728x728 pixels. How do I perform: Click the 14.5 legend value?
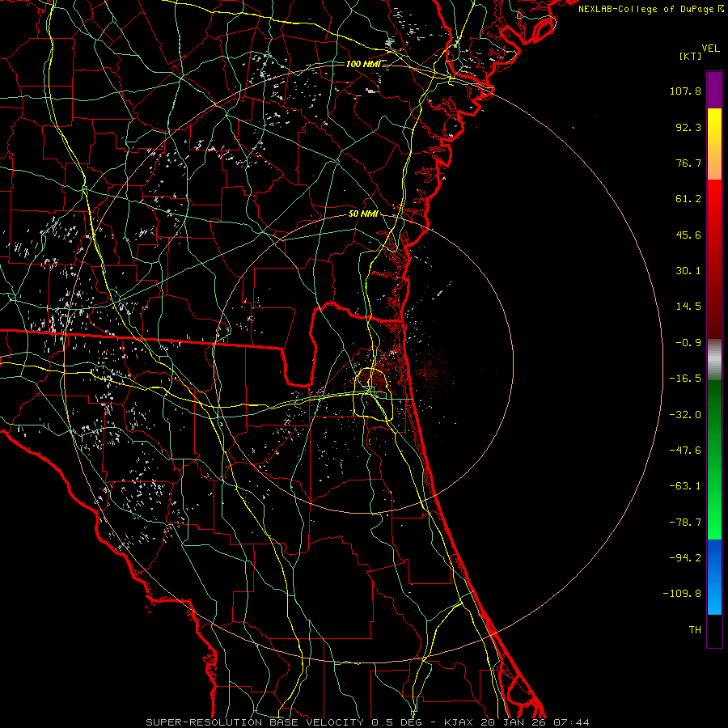(688, 307)
